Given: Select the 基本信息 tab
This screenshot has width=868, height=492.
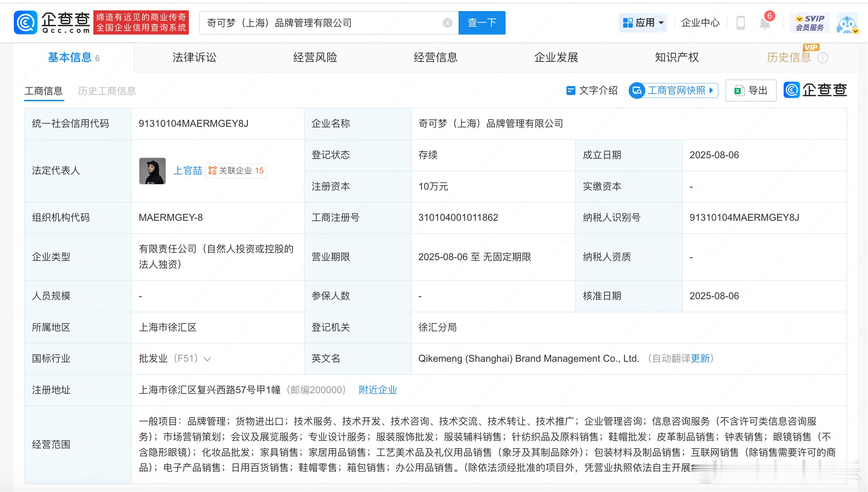Looking at the screenshot, I should (x=74, y=57).
